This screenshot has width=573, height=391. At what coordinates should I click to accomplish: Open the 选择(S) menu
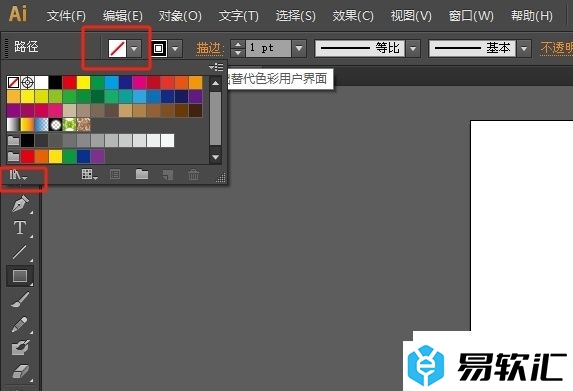pos(295,16)
